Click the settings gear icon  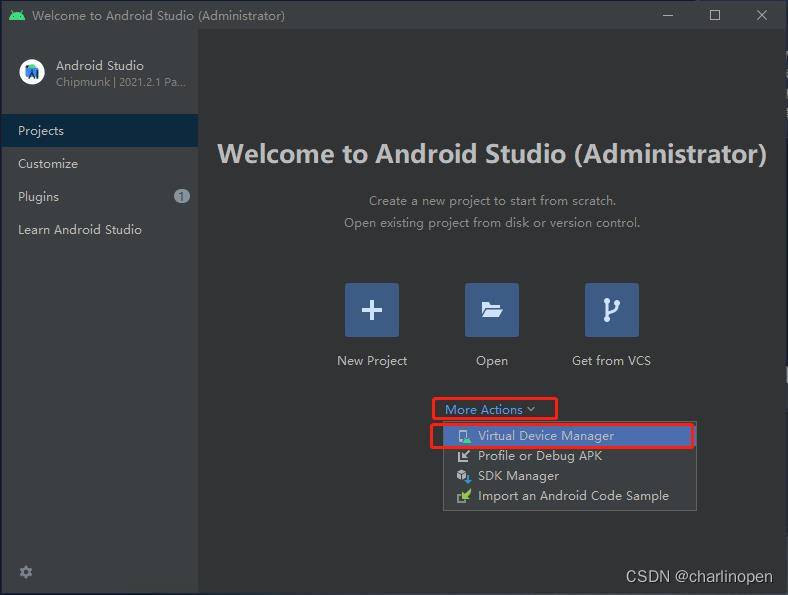[x=26, y=572]
